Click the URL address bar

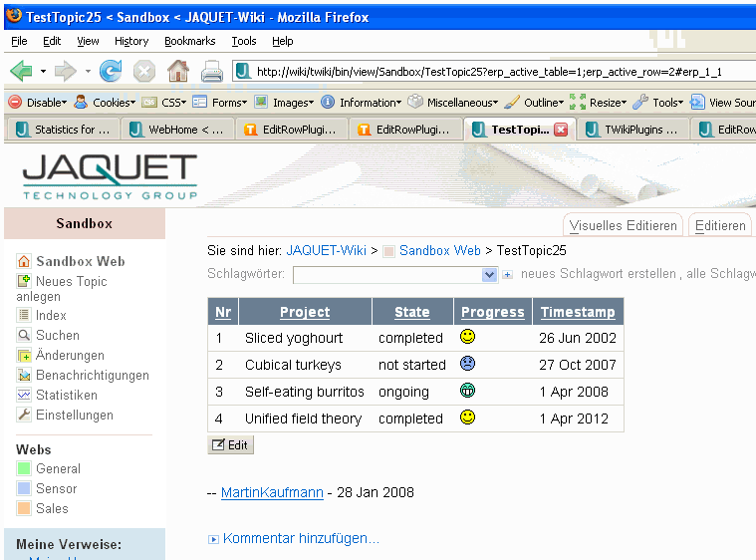(x=488, y=71)
